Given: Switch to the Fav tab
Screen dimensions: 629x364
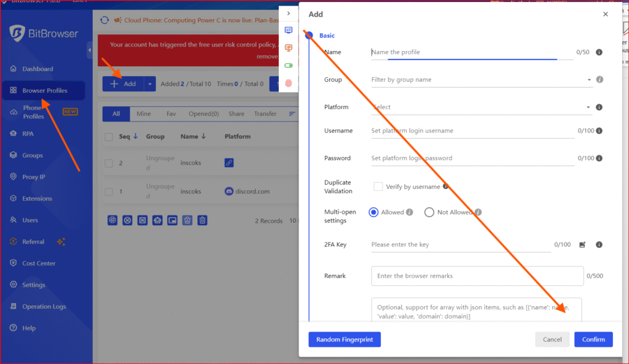Looking at the screenshot, I should click(171, 114).
